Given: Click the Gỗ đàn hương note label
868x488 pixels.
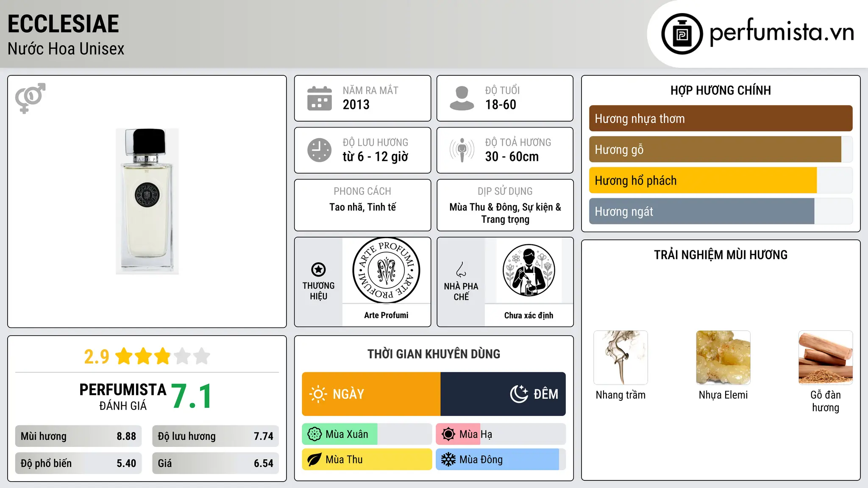Looking at the screenshot, I should [x=826, y=401].
